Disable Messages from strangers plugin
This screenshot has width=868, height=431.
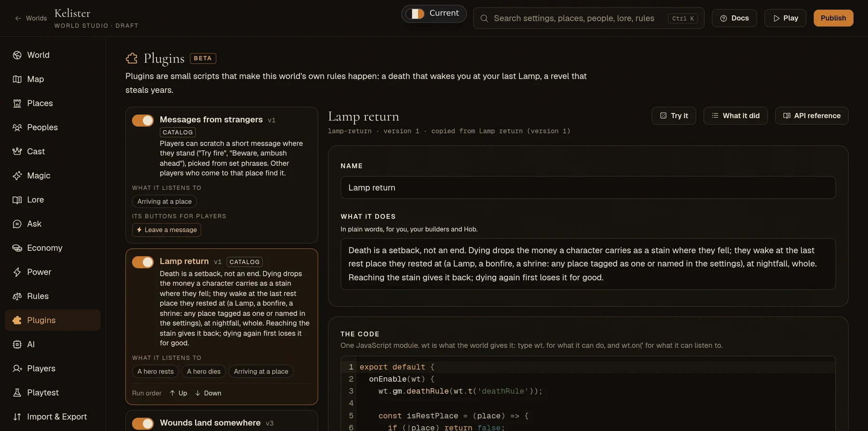pos(143,121)
